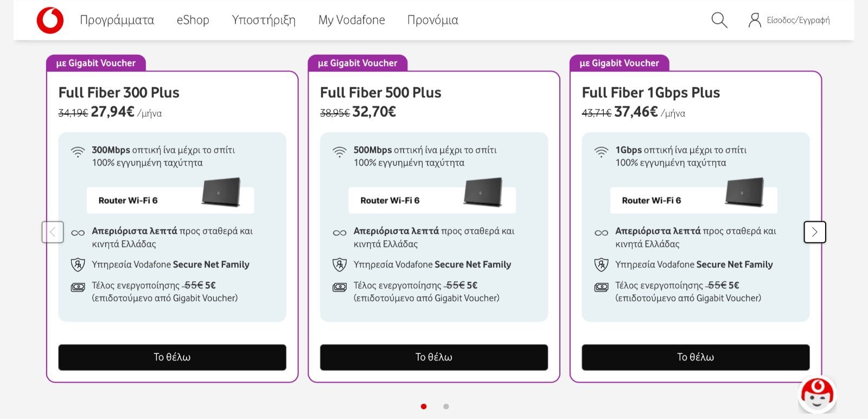Click the Είσοδος/Εγγραφή login link
868x419 pixels.
click(798, 21)
